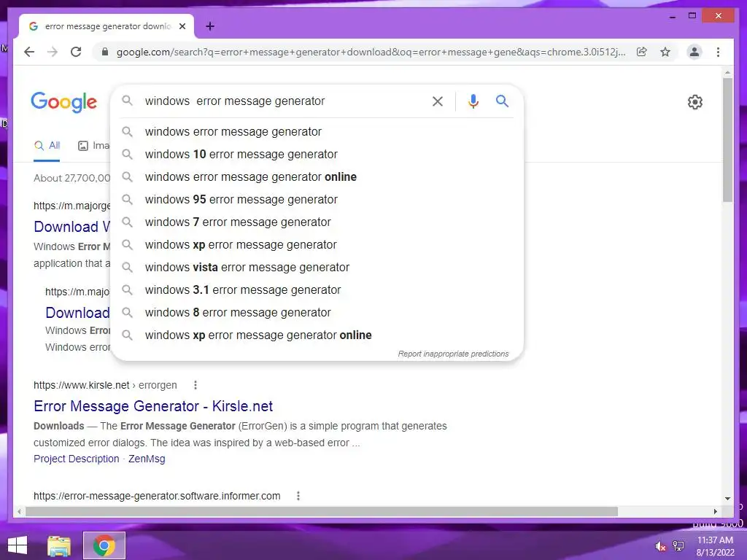This screenshot has width=747, height=560.
Task: Choose 'windows 8 error message generator' suggestion
Action: 317,312
